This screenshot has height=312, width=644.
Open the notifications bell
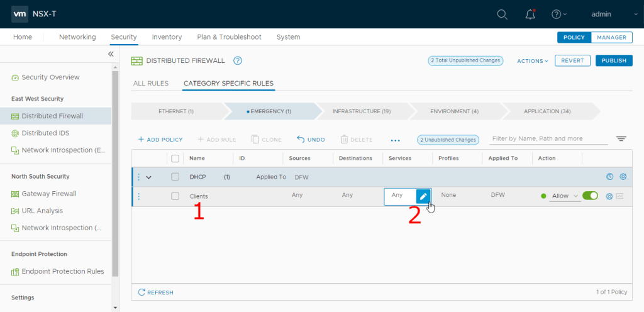(x=530, y=14)
